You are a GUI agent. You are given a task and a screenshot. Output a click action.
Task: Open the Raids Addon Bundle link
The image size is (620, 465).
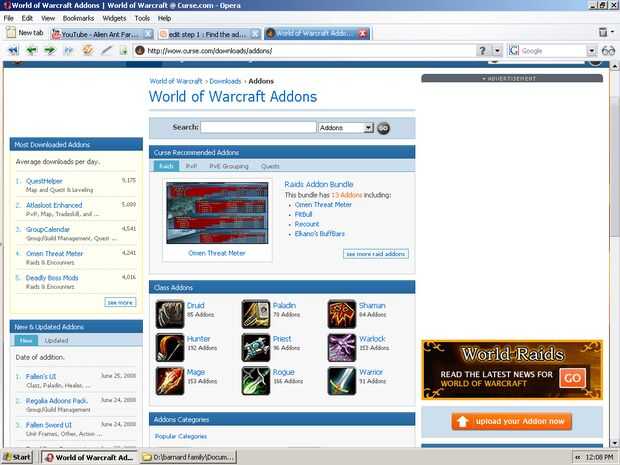pyautogui.click(x=319, y=184)
